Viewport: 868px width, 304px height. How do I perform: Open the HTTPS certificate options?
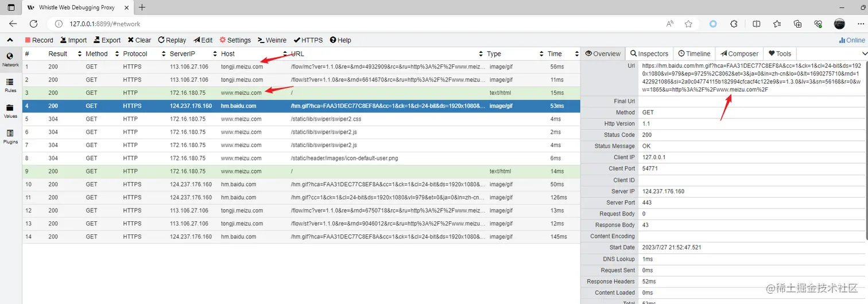click(308, 40)
